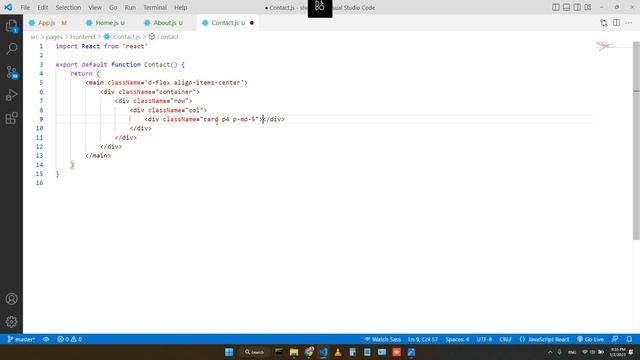Click the taskbar Search box
The image size is (640, 360).
255,352
